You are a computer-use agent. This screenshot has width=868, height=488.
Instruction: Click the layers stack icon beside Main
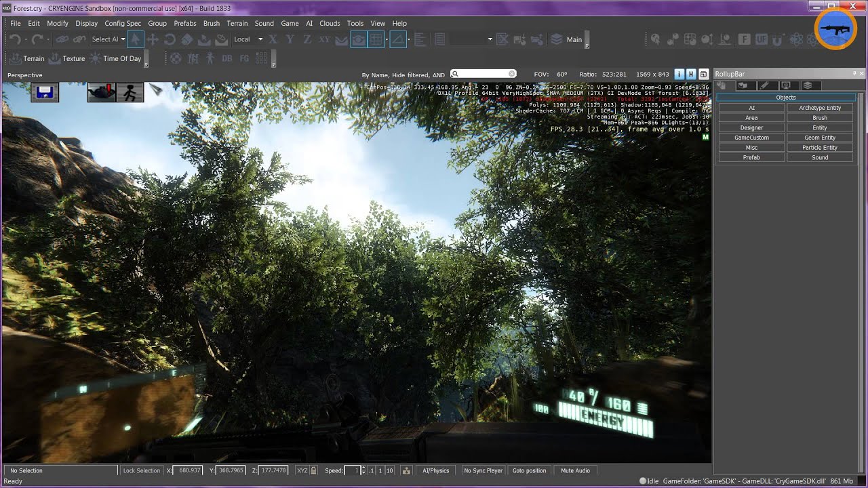tap(556, 39)
